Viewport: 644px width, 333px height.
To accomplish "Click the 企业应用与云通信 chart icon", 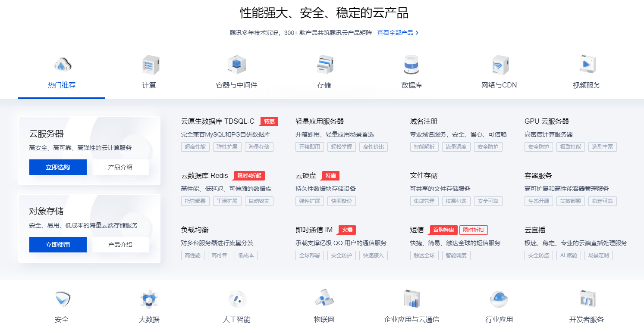I will [412, 299].
